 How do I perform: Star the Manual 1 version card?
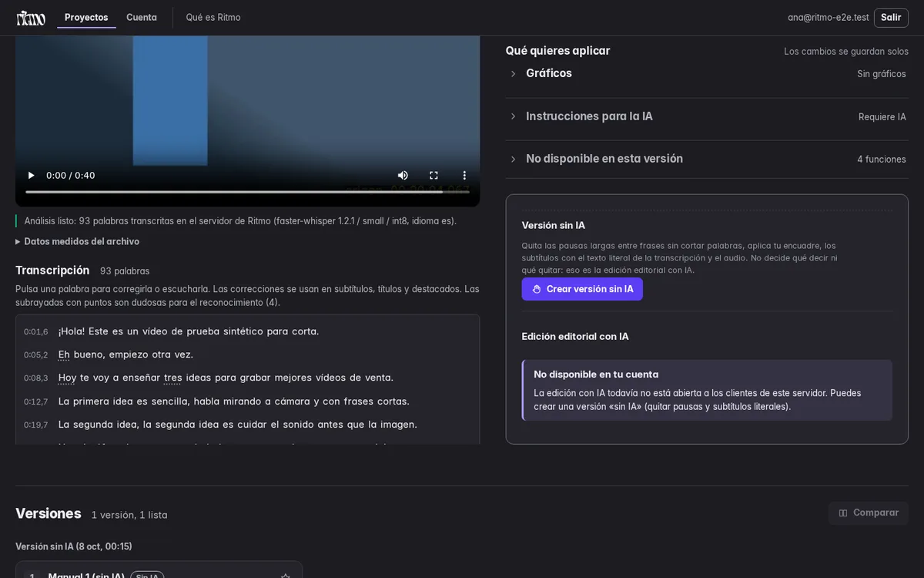286,576
